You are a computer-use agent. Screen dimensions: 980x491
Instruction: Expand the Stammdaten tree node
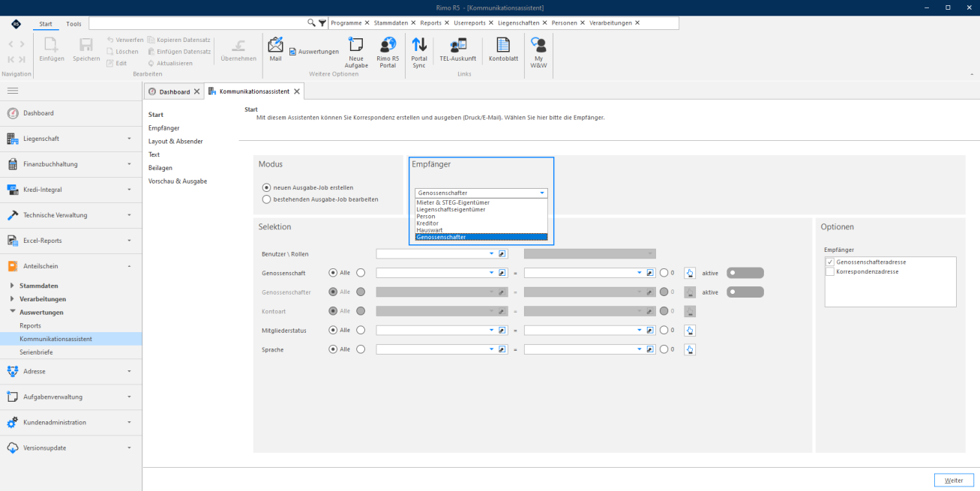click(x=11, y=286)
